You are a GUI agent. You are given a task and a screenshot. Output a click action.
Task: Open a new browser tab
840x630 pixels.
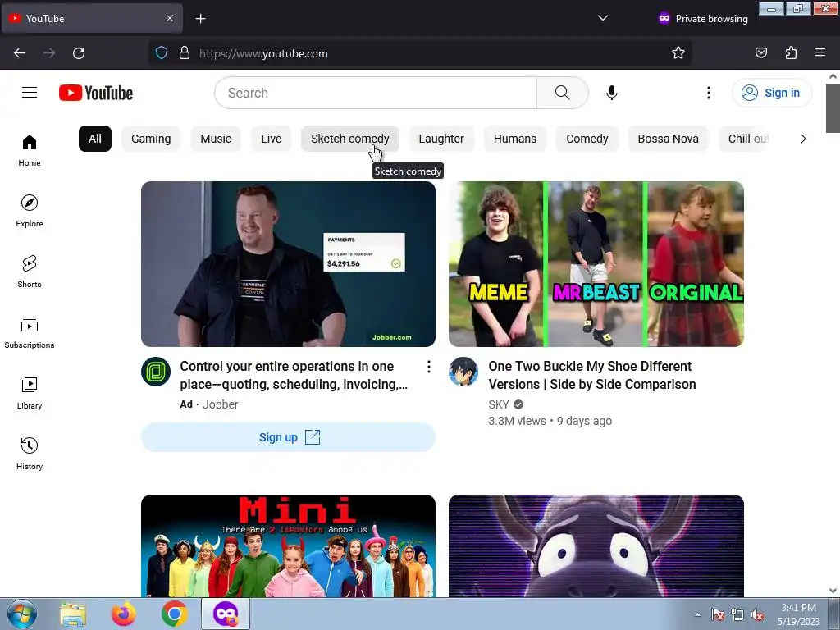200,19
